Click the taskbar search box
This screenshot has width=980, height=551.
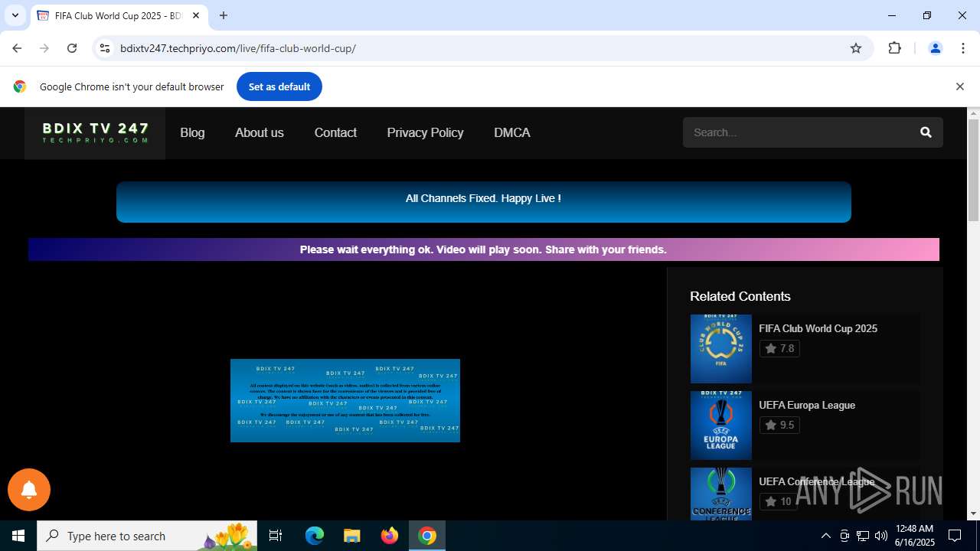click(149, 536)
